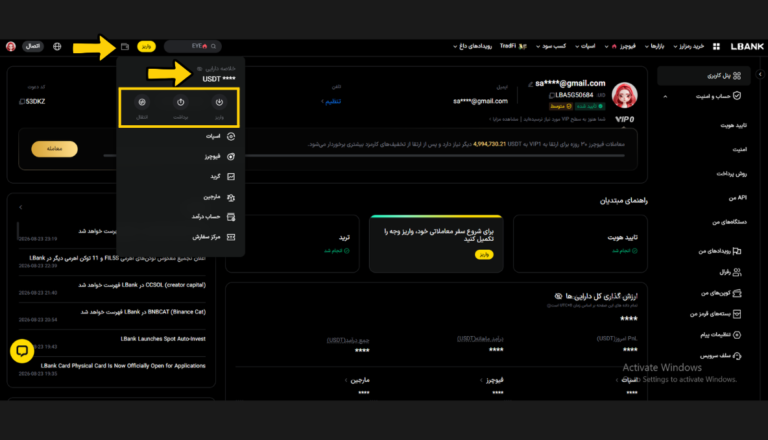Open the live chat support bubble

click(x=22, y=351)
